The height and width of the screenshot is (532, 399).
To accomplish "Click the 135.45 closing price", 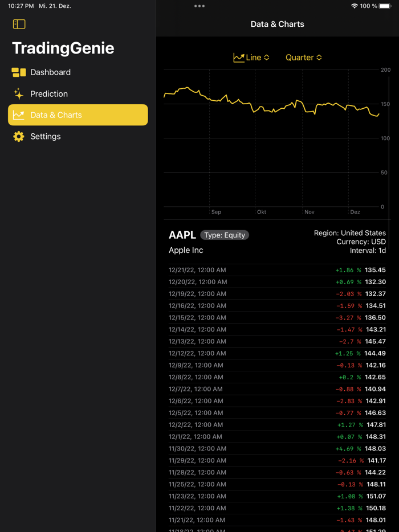I will click(x=375, y=270).
